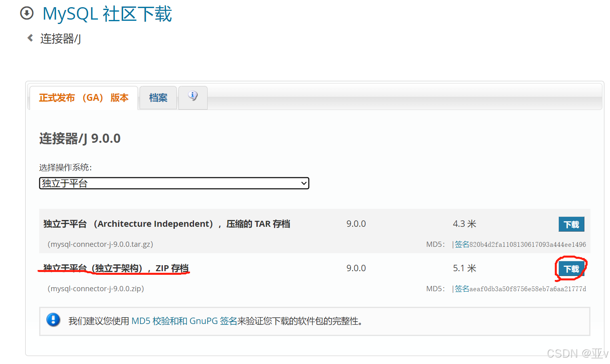
Task: Click the blue exclamation notice icon
Action: [53, 320]
